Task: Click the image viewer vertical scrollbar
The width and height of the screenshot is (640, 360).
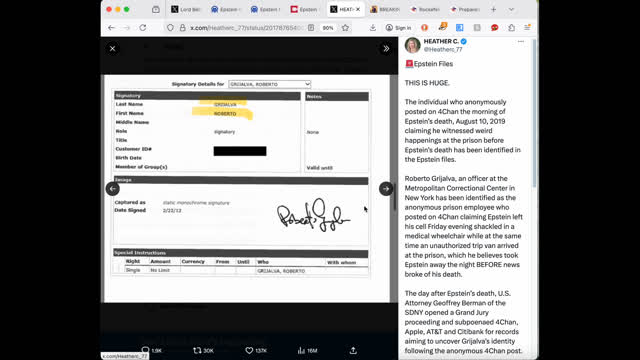Action: tap(394, 196)
